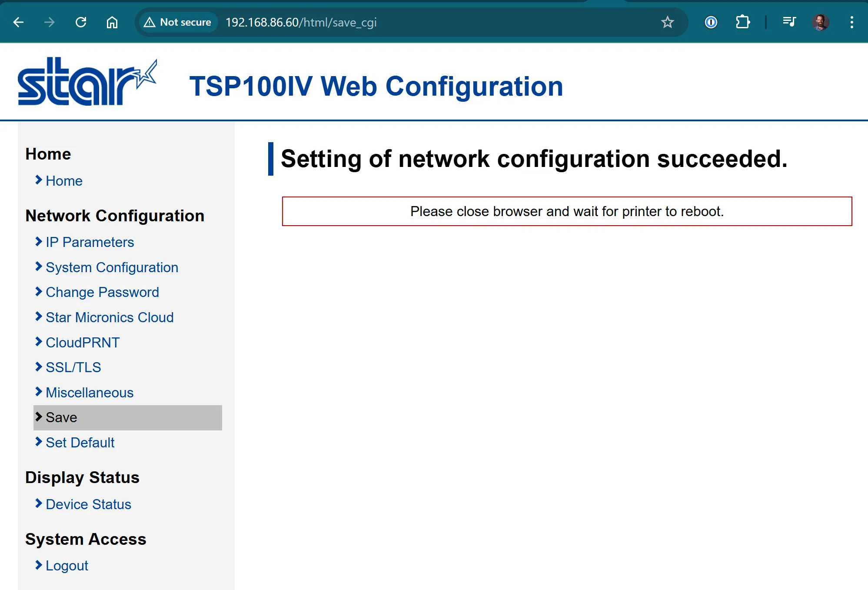
Task: Select the highlighted Save menu item
Action: coord(128,418)
